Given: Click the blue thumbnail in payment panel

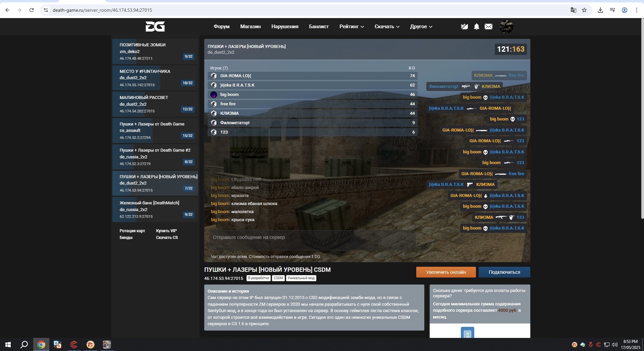Looking at the screenshot, I should [x=467, y=333].
